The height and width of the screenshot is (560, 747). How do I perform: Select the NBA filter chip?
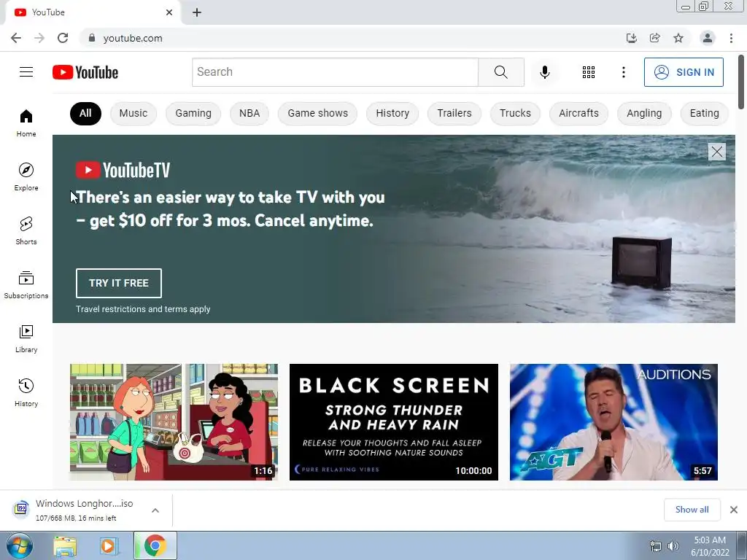pyautogui.click(x=249, y=113)
